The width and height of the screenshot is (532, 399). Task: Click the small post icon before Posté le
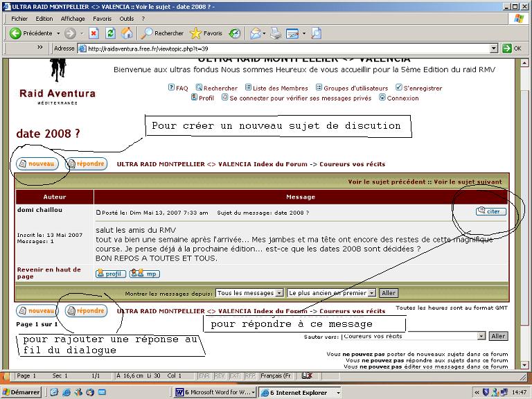pos(98,213)
